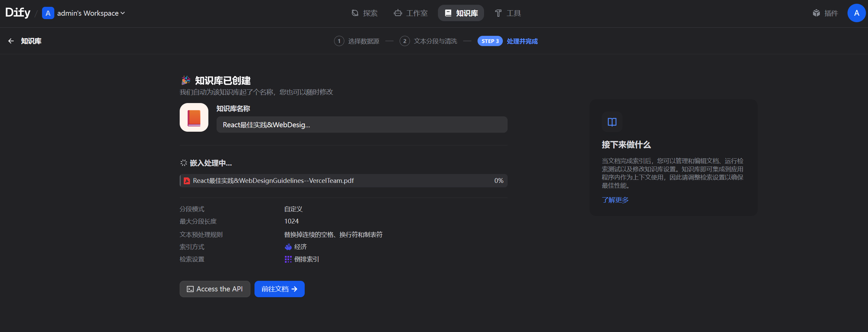Click the blue workspace avatar A icon
The height and width of the screenshot is (332, 868).
pos(48,13)
